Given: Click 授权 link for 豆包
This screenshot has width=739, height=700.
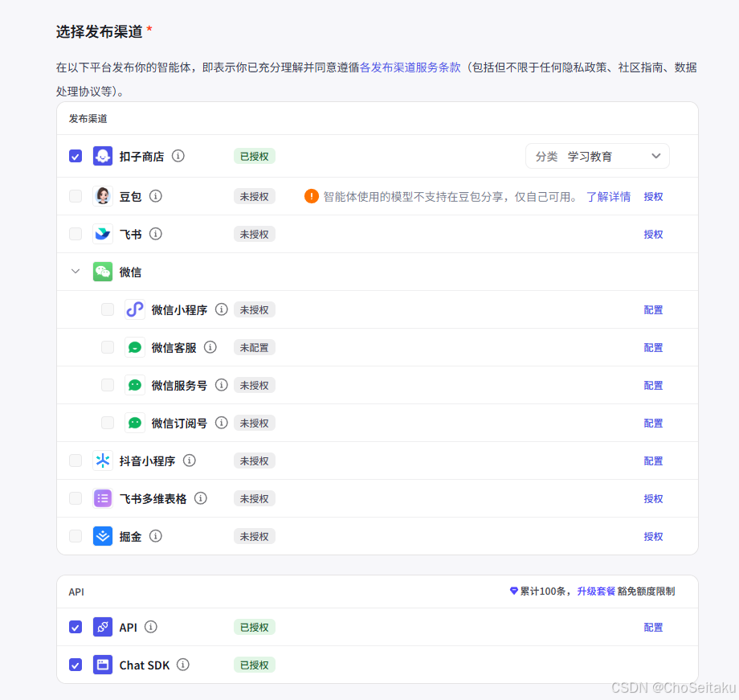Looking at the screenshot, I should pyautogui.click(x=653, y=197).
